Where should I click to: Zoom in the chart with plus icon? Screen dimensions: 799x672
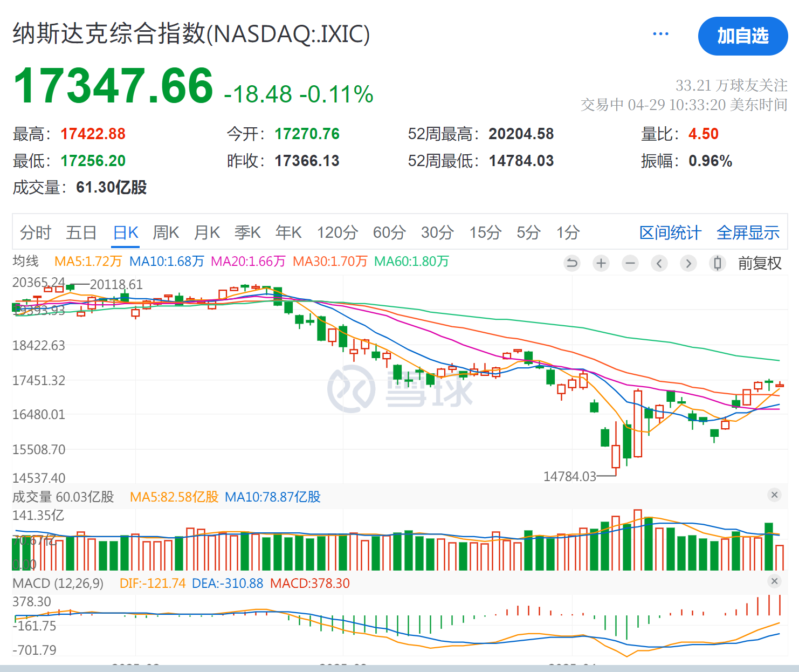(601, 263)
